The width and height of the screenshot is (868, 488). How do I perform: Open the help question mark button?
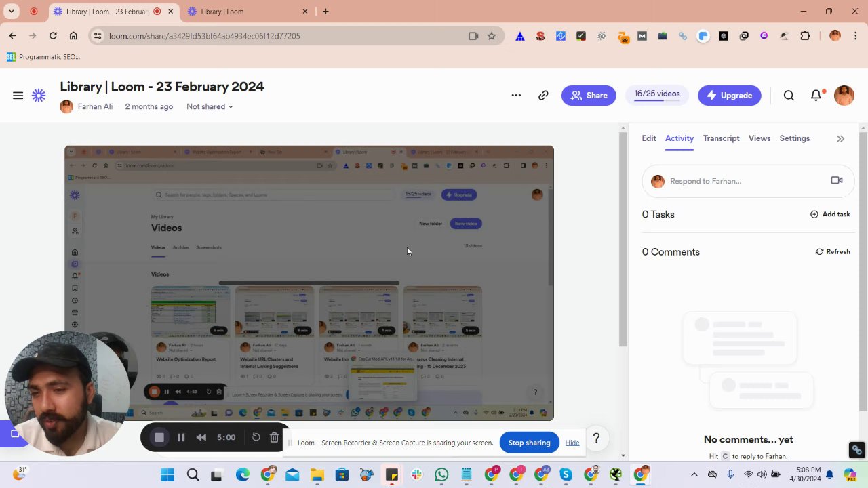pyautogui.click(x=596, y=439)
